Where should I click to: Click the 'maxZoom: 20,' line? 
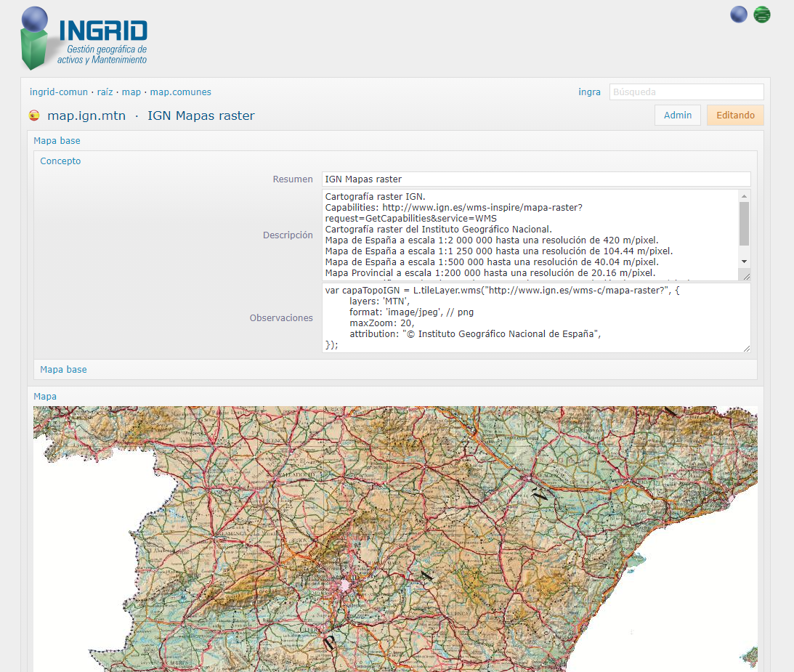pos(382,323)
